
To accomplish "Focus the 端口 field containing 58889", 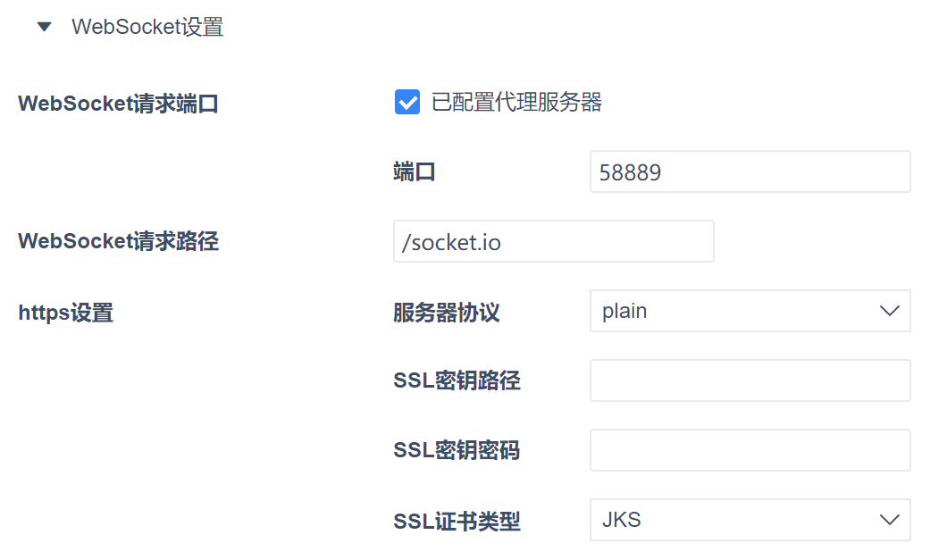I will coord(750,171).
